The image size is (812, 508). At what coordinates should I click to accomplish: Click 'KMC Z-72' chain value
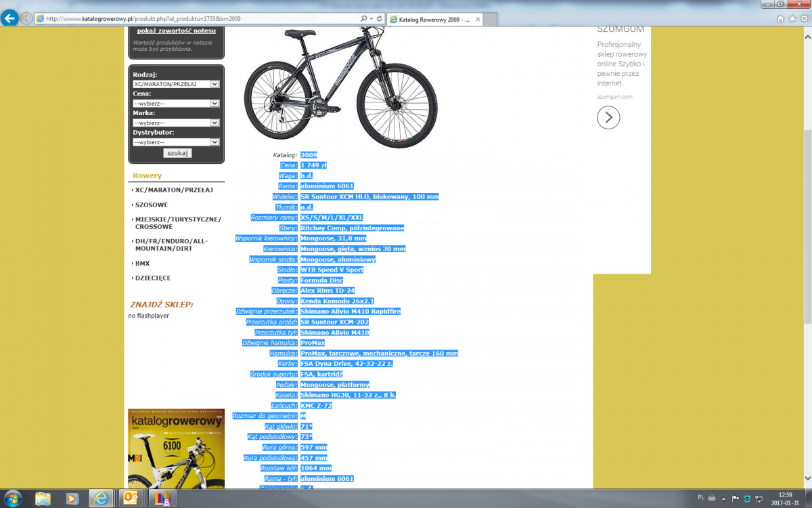point(316,406)
